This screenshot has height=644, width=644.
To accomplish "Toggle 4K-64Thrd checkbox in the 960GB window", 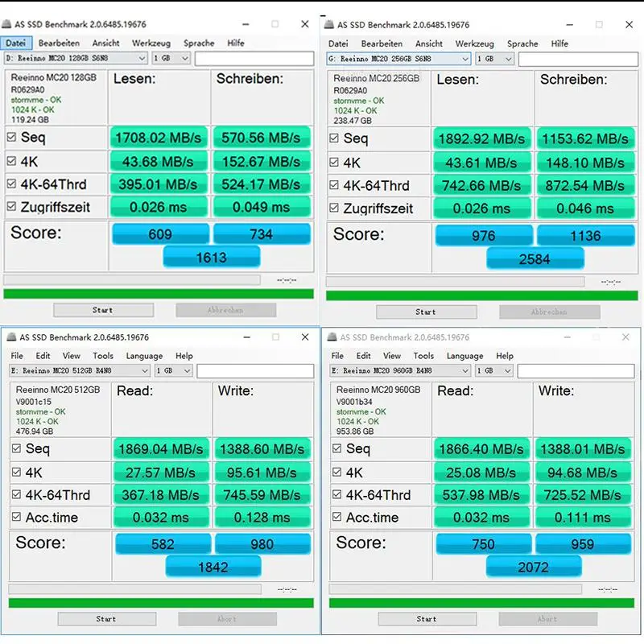I will [x=336, y=494].
